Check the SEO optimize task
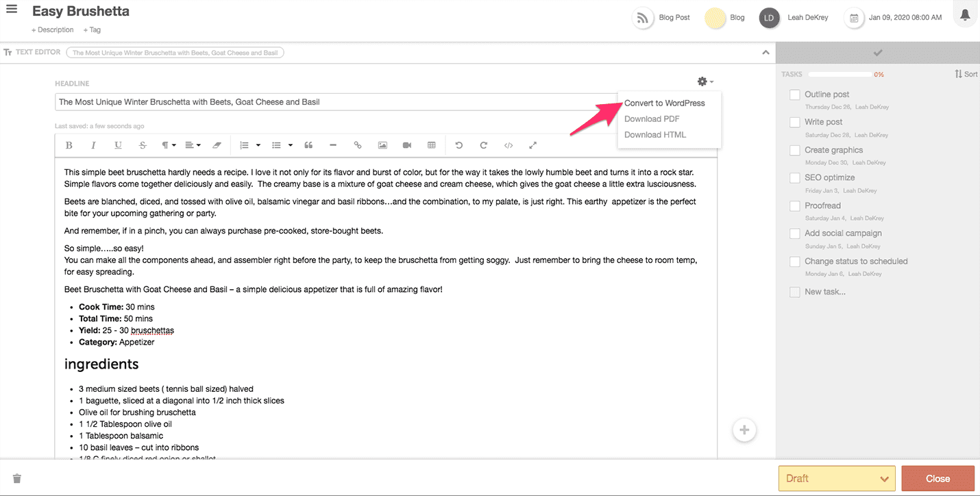Viewport: 980px width, 496px height. 795,177
